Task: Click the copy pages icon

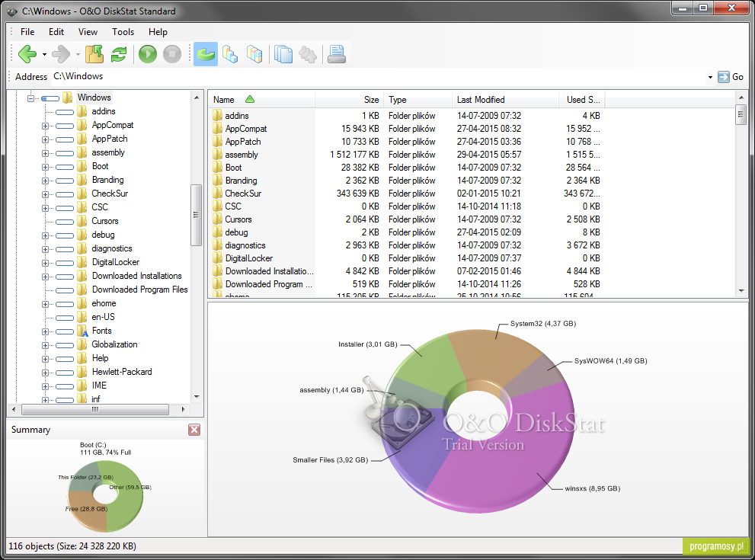Action: [283, 54]
